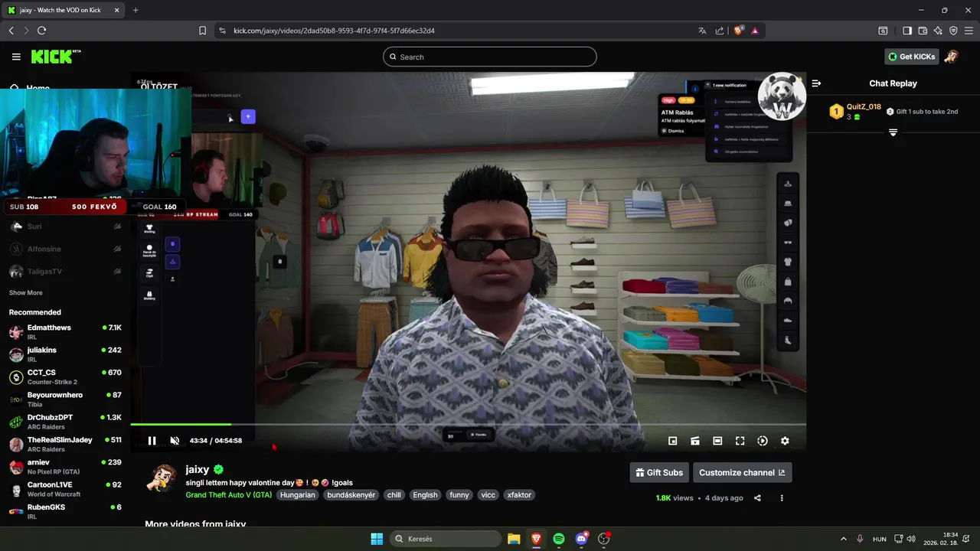
Task: Open recommended channel Beyourownhero
Action: [x=65, y=399]
